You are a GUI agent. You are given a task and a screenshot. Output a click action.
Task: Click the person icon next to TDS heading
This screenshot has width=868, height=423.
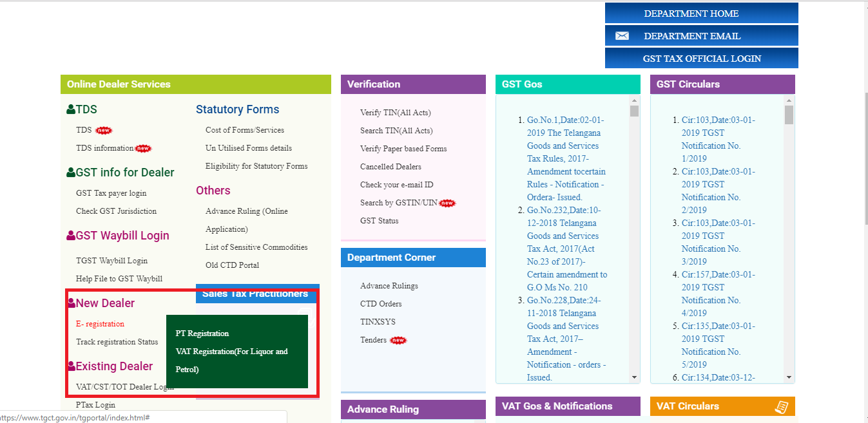(x=71, y=110)
